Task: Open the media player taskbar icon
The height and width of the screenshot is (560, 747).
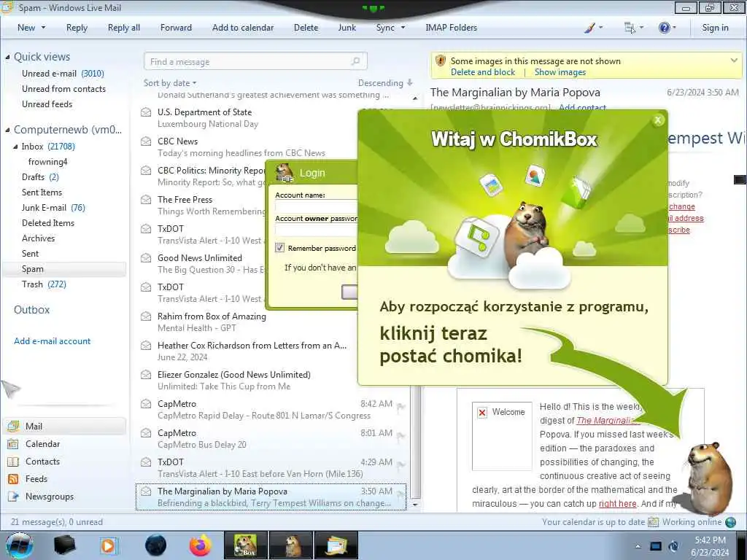Action: coord(109,545)
